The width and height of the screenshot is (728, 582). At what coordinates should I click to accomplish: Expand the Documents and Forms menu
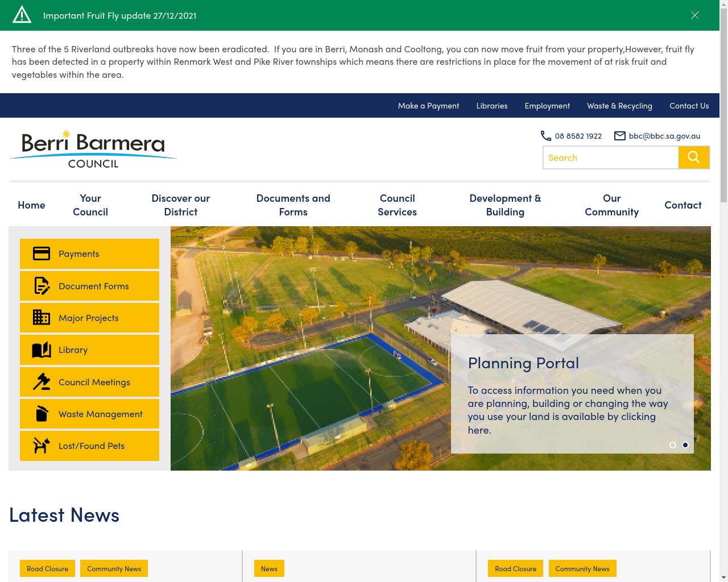293,205
